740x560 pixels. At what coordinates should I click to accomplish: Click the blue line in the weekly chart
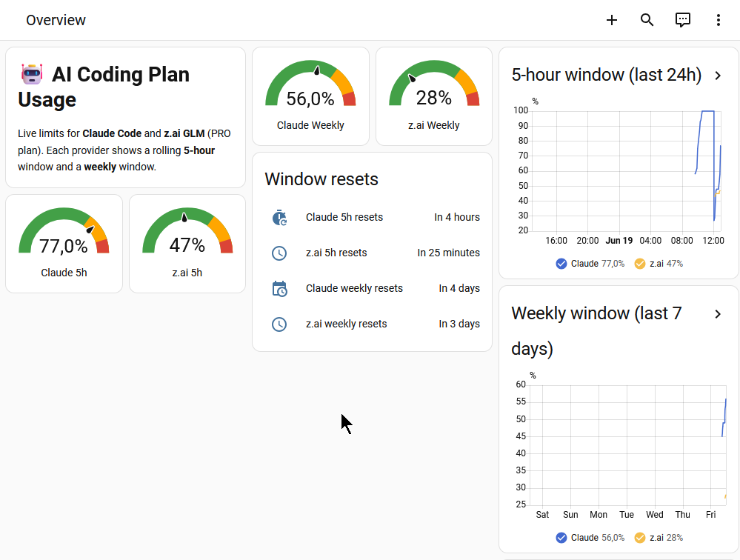click(x=724, y=422)
